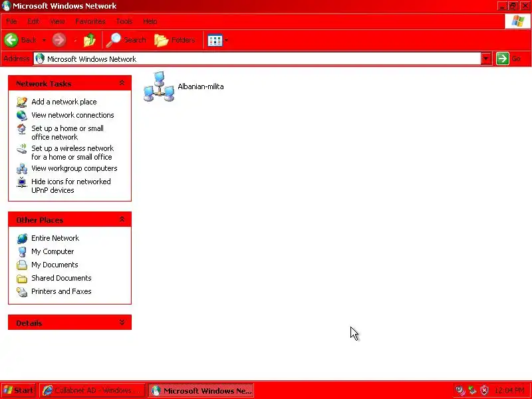The height and width of the screenshot is (399, 532).
Task: Switch to Collabnet AD taskbar window
Action: pos(92,390)
